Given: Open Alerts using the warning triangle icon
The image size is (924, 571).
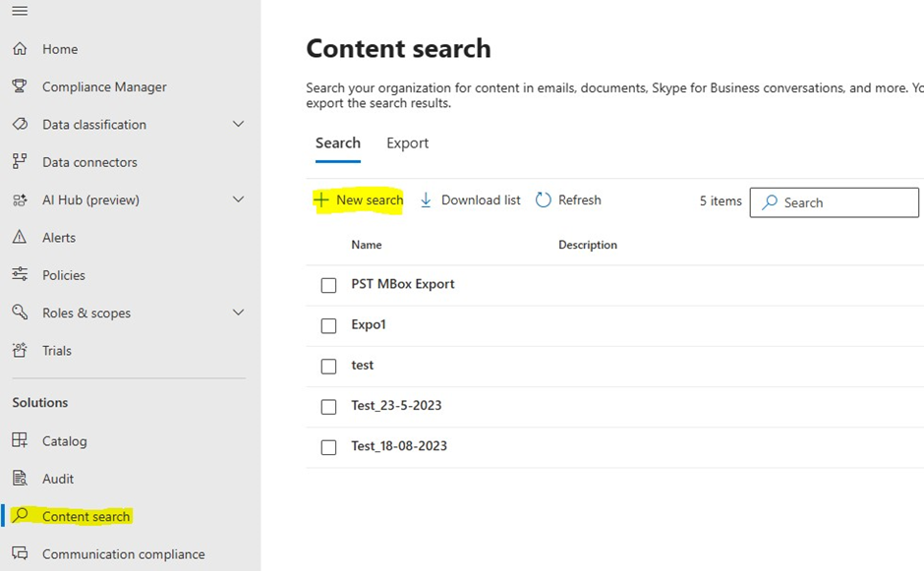Looking at the screenshot, I should pos(20,238).
